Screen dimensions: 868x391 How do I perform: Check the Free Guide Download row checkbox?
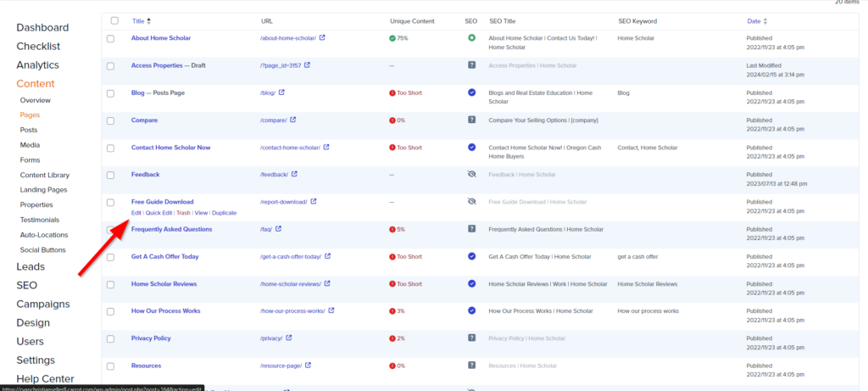click(111, 202)
